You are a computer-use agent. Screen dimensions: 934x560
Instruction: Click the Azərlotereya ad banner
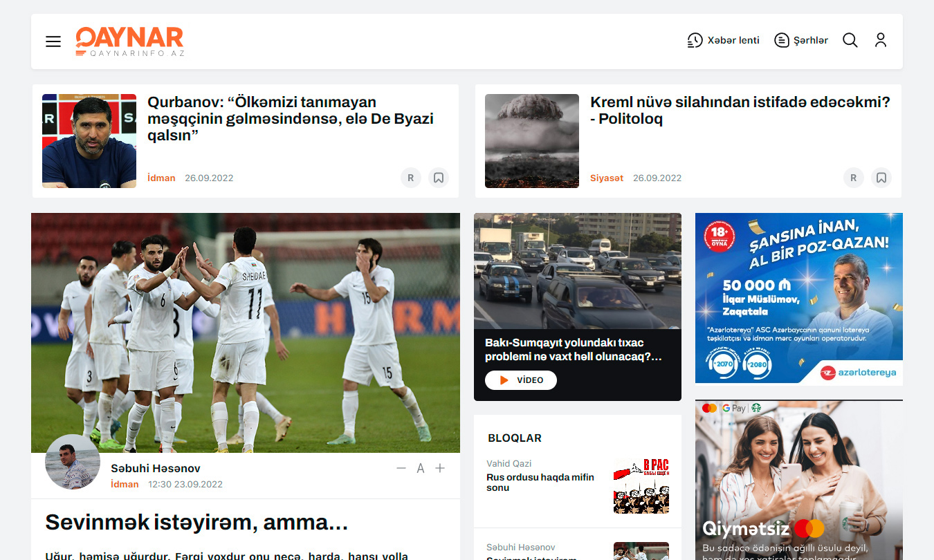[798, 298]
